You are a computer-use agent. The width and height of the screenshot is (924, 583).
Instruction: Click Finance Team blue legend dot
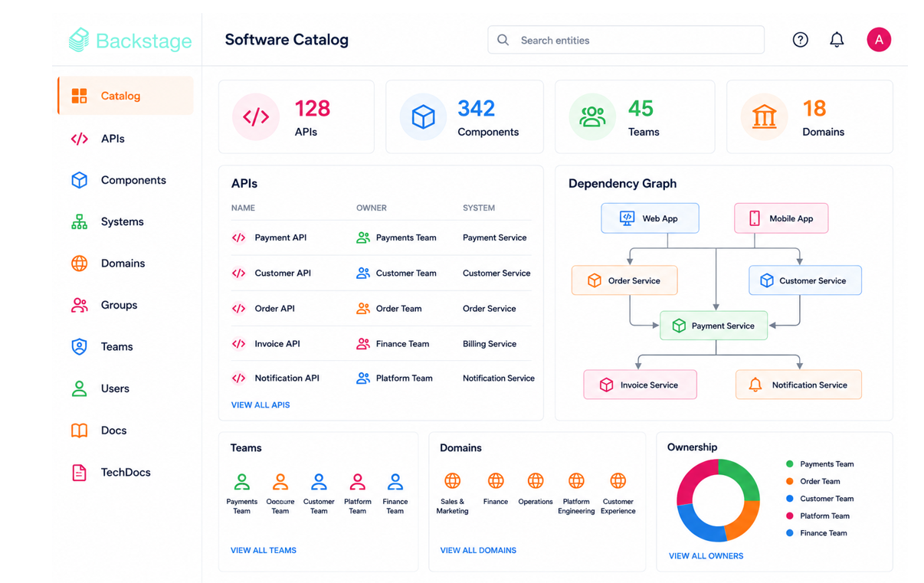790,532
